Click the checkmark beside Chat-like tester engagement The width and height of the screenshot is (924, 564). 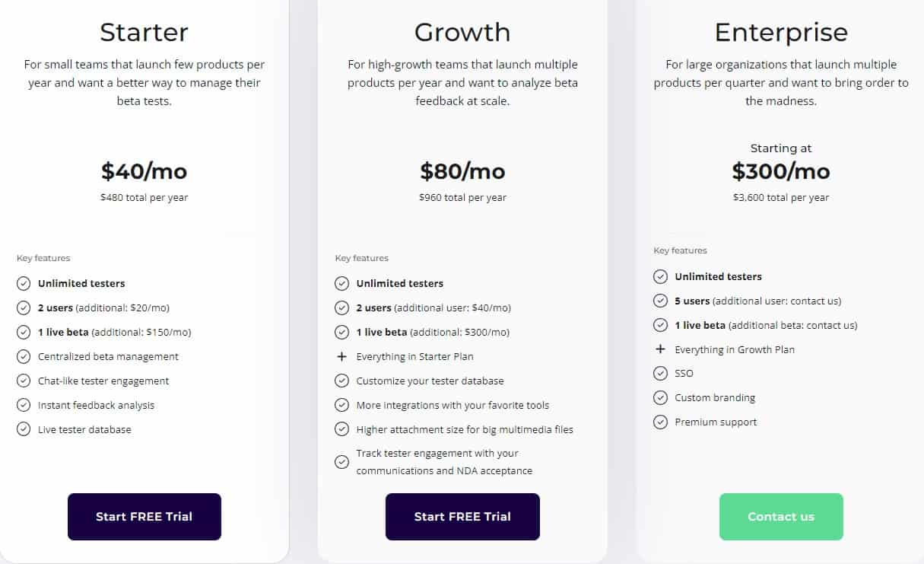point(23,381)
